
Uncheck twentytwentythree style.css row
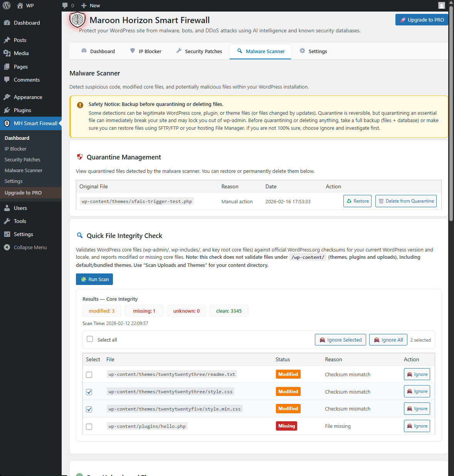tap(89, 392)
